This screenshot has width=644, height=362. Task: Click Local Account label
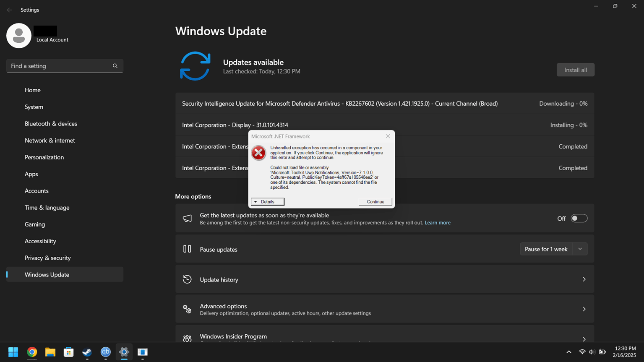(52, 40)
